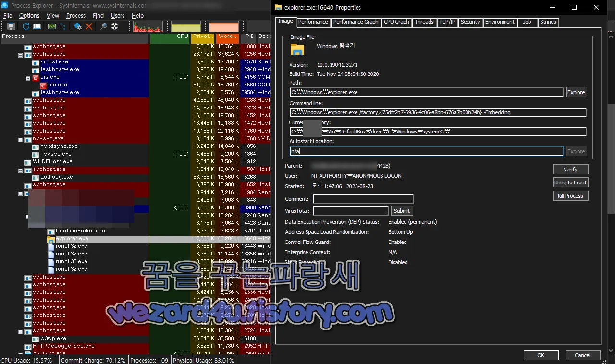
Task: Open the Options menu
Action: 29,15
